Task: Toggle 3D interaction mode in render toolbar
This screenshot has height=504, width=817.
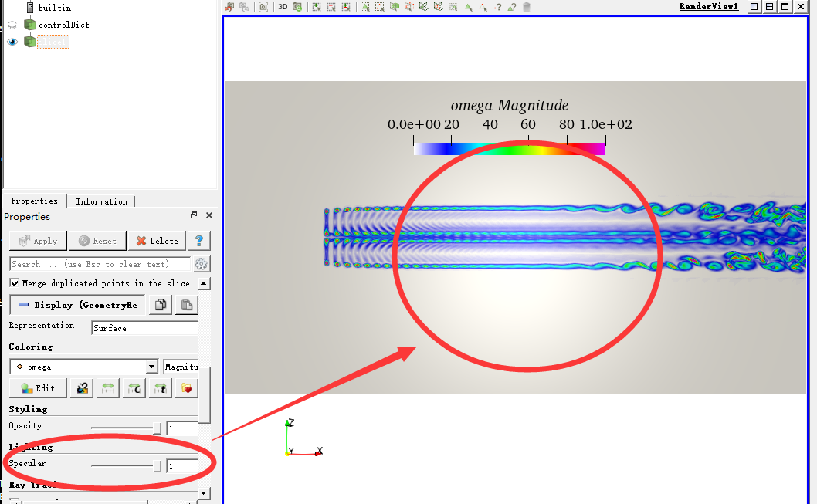Action: [283, 7]
